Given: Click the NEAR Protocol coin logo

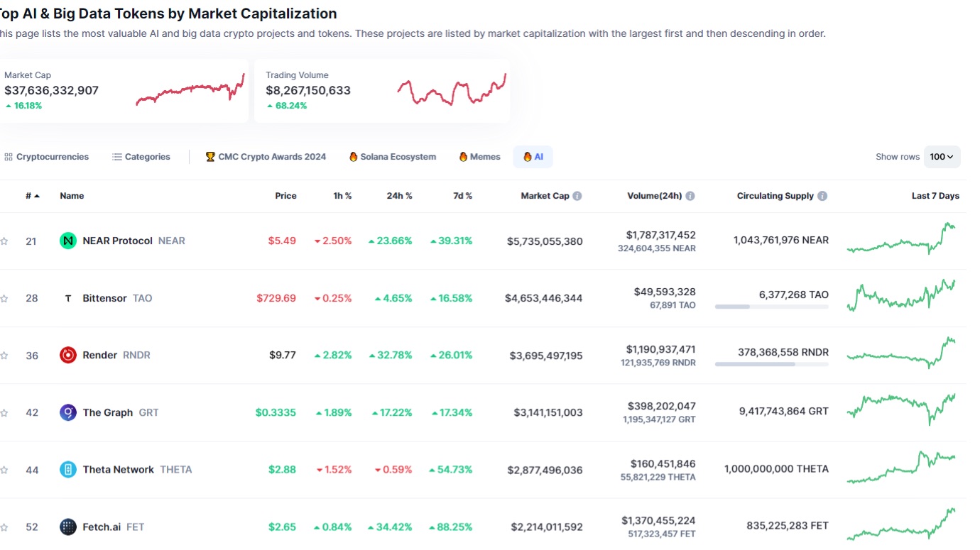Looking at the screenshot, I should pyautogui.click(x=67, y=241).
